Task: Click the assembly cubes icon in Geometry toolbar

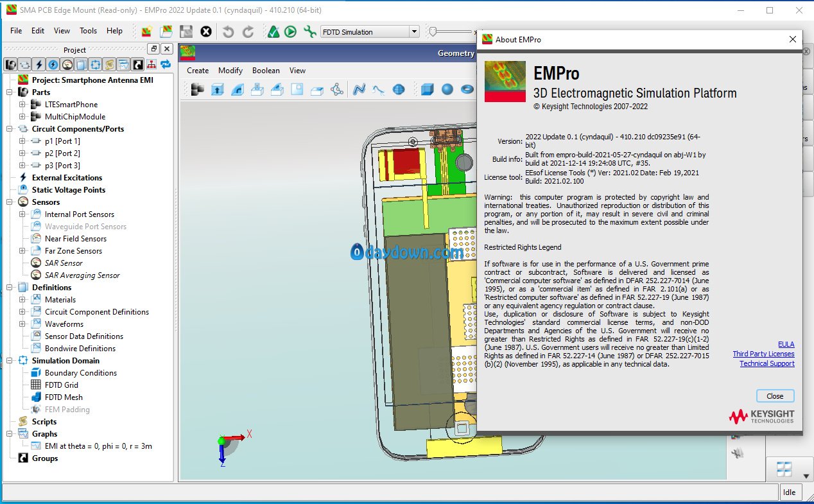Action: tap(198, 89)
